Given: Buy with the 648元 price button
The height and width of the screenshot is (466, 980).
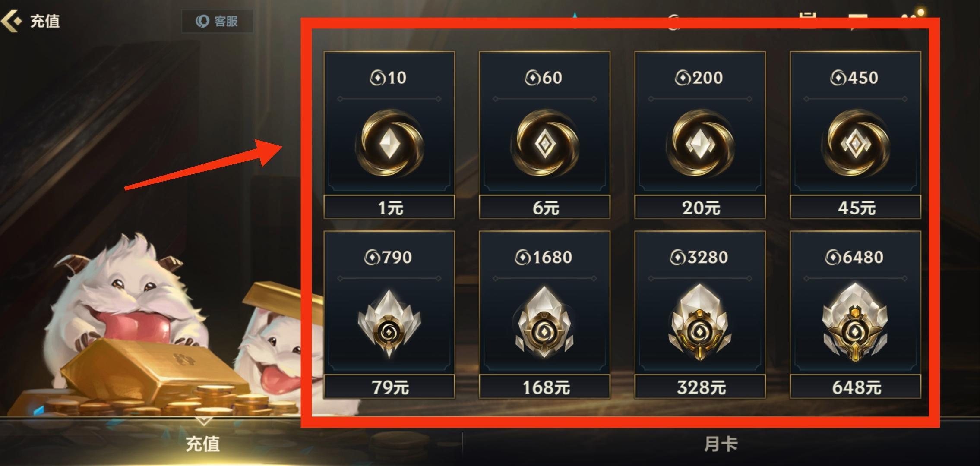Looking at the screenshot, I should pos(856,387).
